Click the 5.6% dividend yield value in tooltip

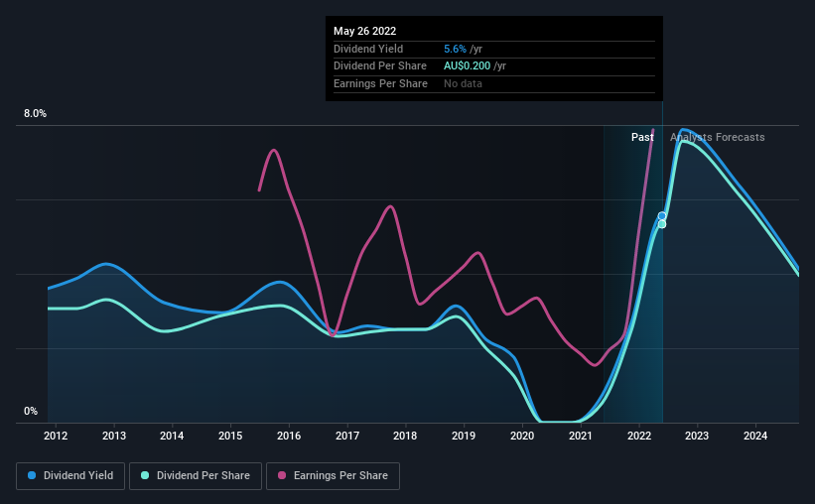455,49
